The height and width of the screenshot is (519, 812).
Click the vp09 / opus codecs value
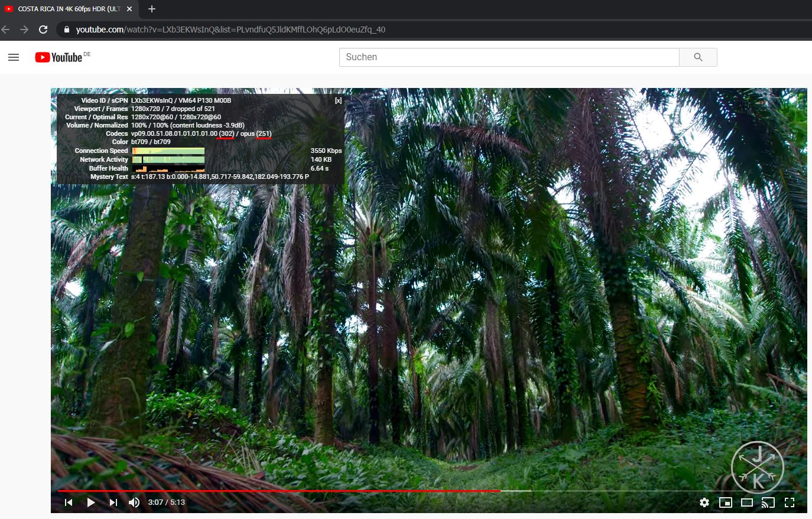(x=202, y=133)
